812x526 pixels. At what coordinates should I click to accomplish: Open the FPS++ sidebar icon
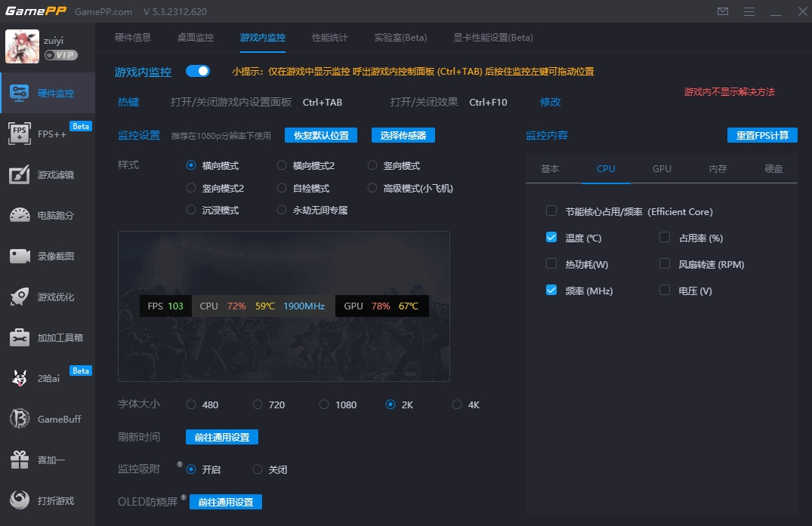20,134
